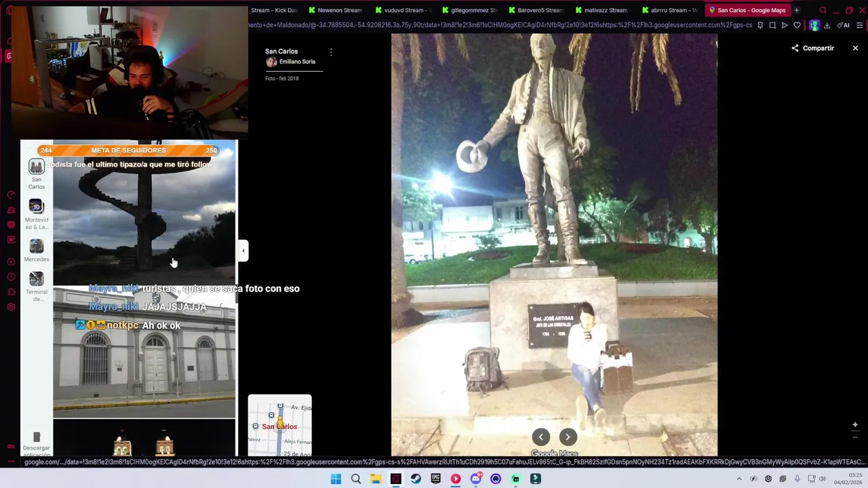Open Emiliano Soria contributor profile
The width and height of the screenshot is (868, 488).
click(x=297, y=62)
